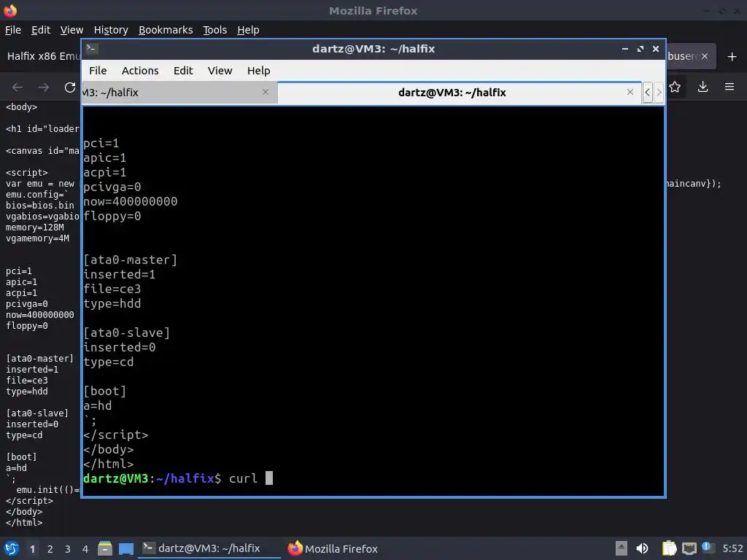
Task: Click the curl command prompt line
Action: click(x=178, y=478)
